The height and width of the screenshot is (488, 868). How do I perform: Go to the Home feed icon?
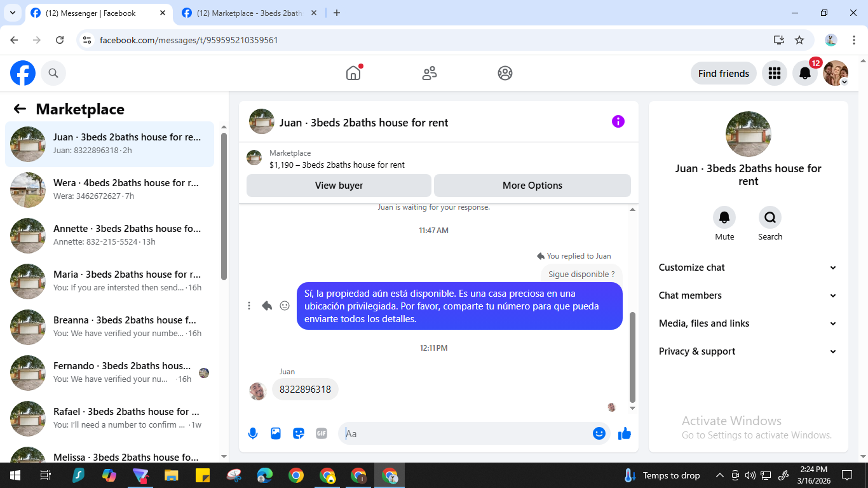[x=353, y=73]
